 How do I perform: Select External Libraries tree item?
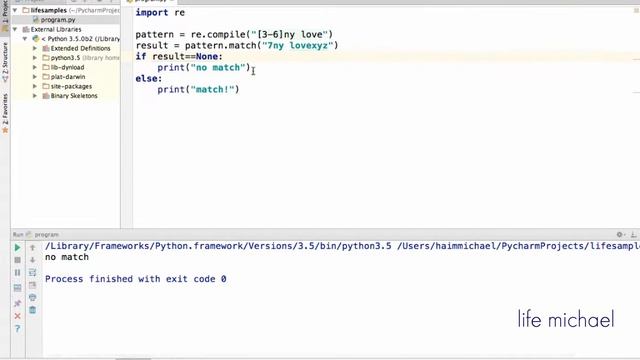click(x=56, y=29)
